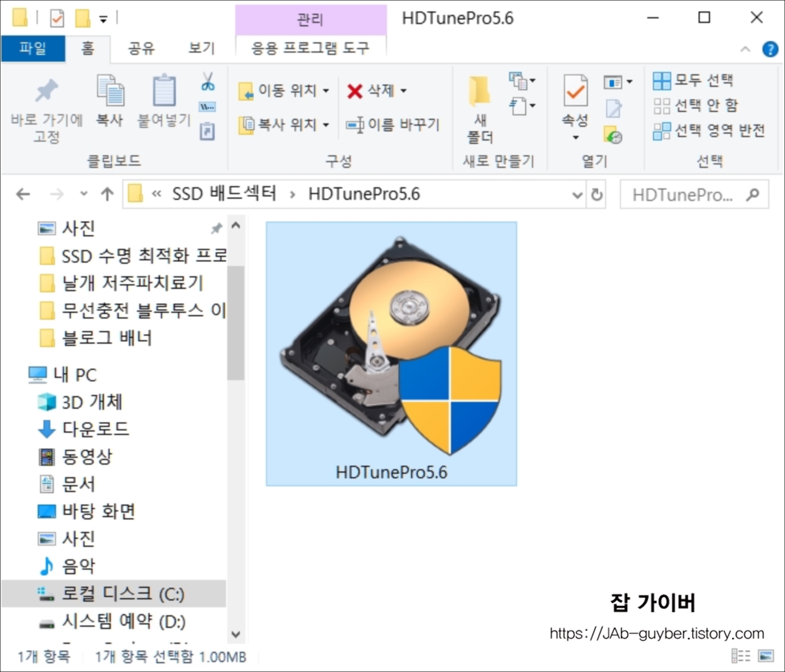Click the Cut scissors icon
Viewport: 785px width, 672px height.
pos(208,82)
